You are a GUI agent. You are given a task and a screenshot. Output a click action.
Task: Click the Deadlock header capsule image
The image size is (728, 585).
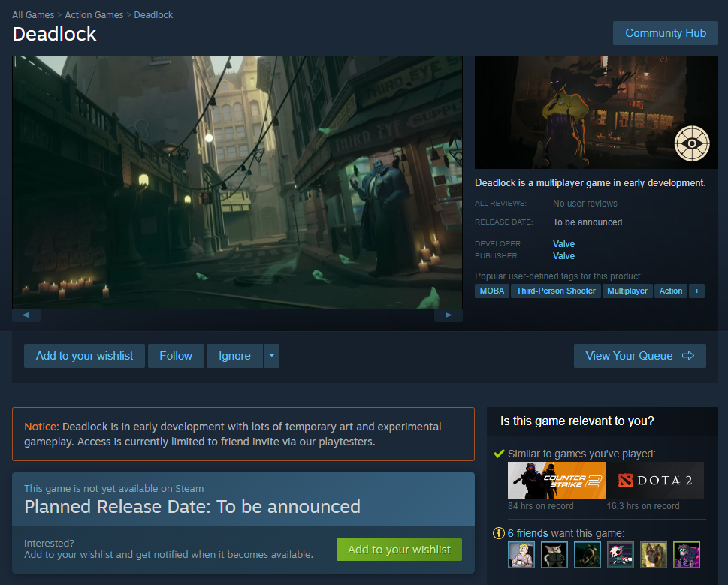596,112
